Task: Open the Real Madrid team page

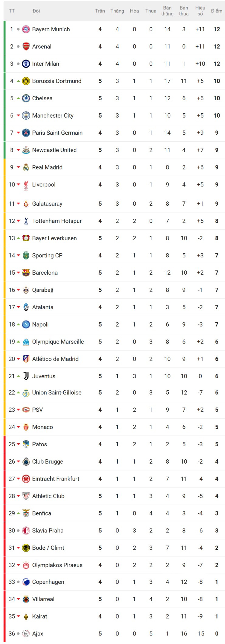Action: click(47, 167)
